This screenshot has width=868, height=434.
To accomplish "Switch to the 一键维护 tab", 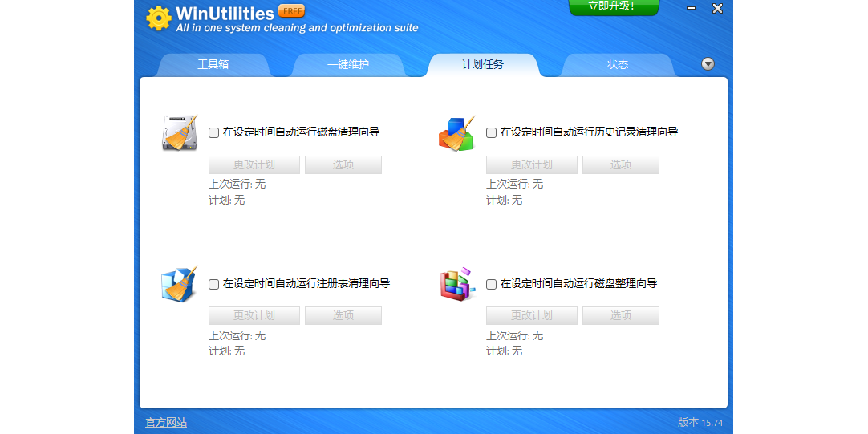I will pyautogui.click(x=347, y=65).
